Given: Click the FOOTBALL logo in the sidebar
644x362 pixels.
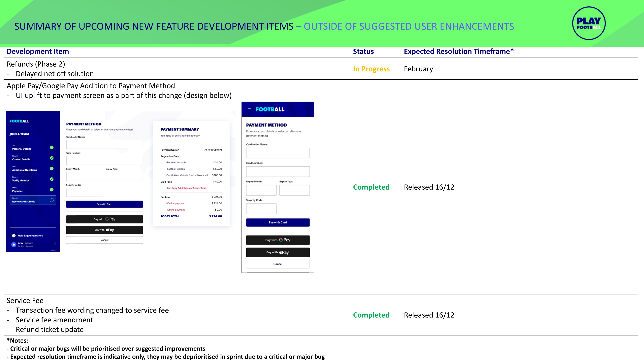Looking at the screenshot, I should tap(19, 121).
